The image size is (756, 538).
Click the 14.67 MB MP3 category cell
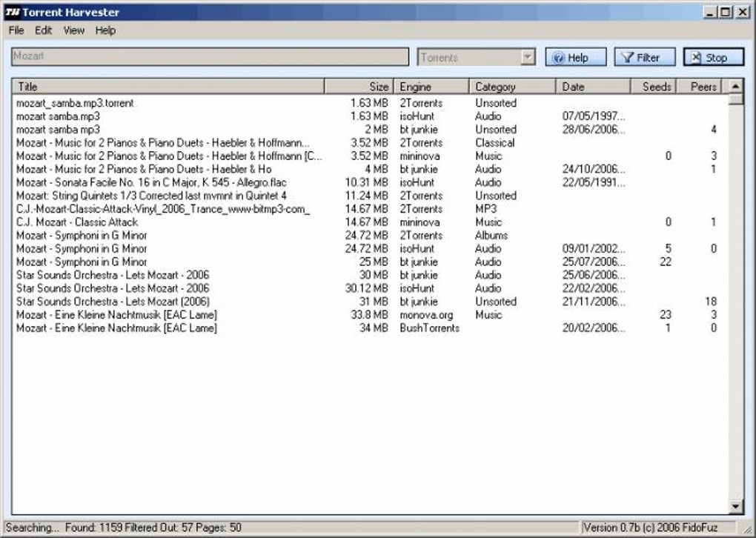pyautogui.click(x=486, y=209)
